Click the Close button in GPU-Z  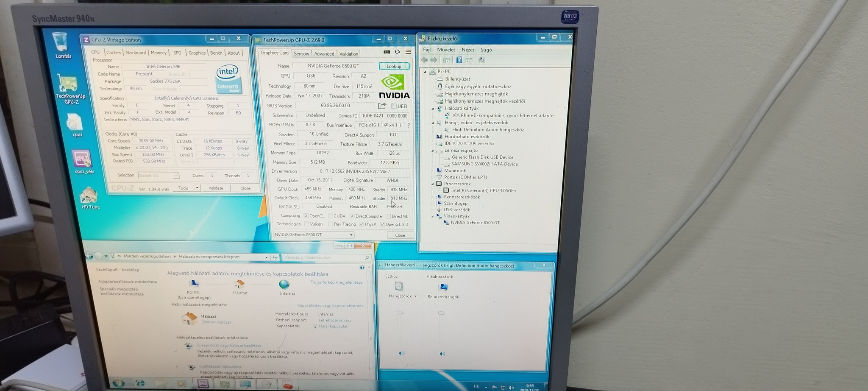[400, 235]
